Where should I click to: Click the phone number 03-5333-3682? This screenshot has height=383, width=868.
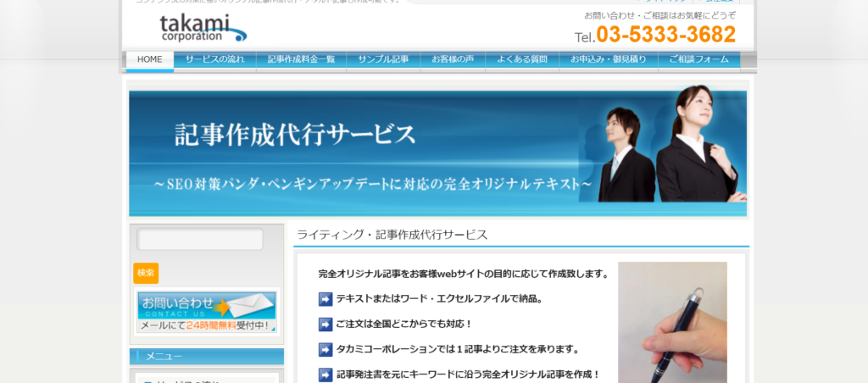[x=666, y=35]
